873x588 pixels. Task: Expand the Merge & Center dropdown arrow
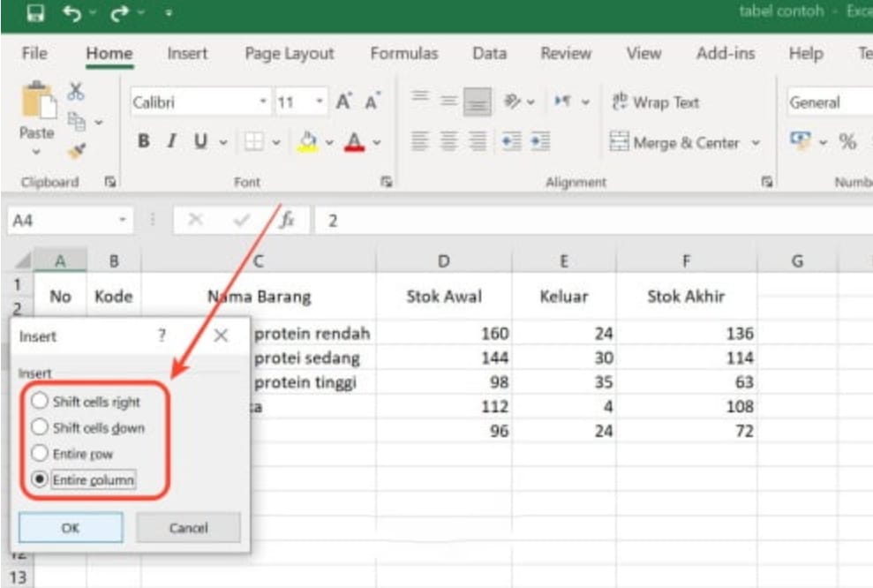pos(756,142)
